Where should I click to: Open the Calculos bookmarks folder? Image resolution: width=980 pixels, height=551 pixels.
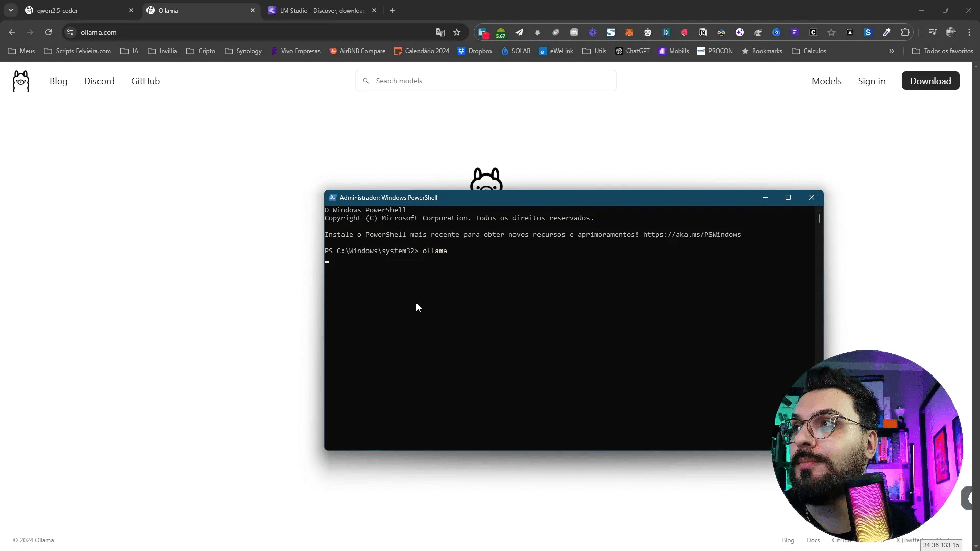[809, 51]
